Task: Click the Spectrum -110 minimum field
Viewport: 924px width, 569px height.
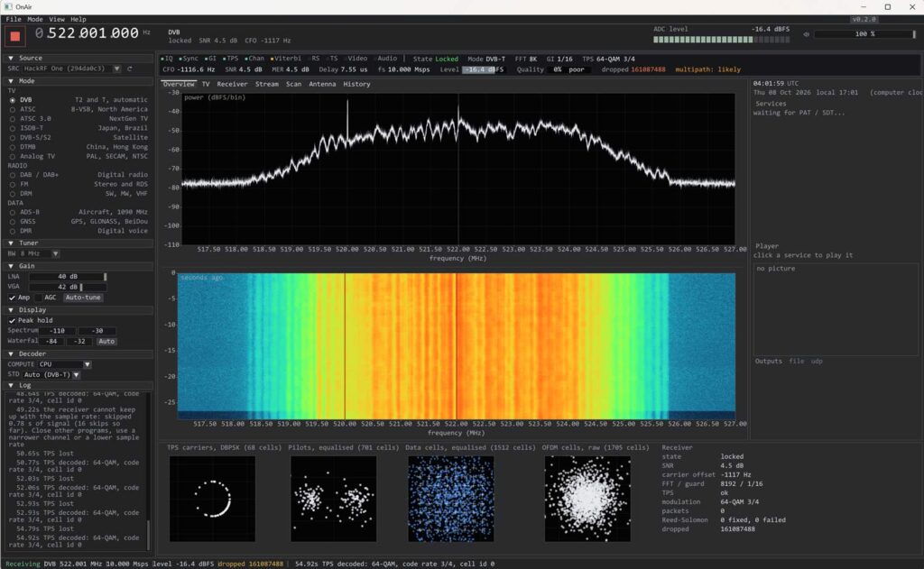Action: pos(58,331)
